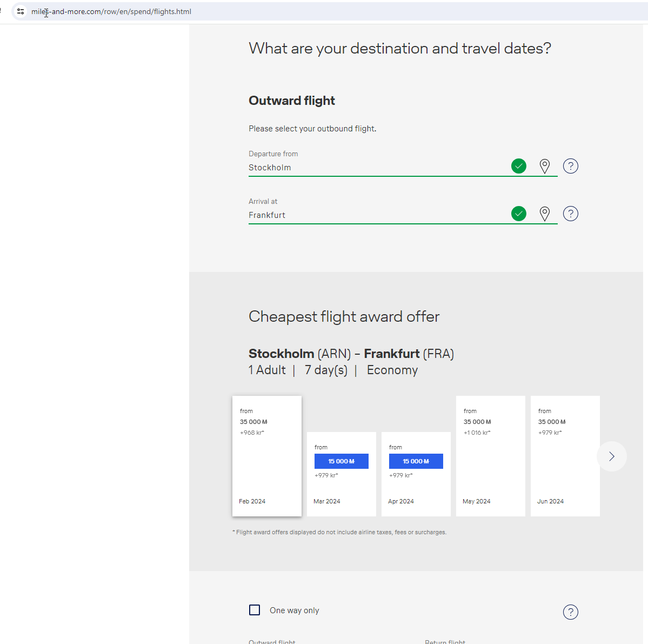
Task: Select the Feb 2024 award offer card
Action: (x=267, y=456)
